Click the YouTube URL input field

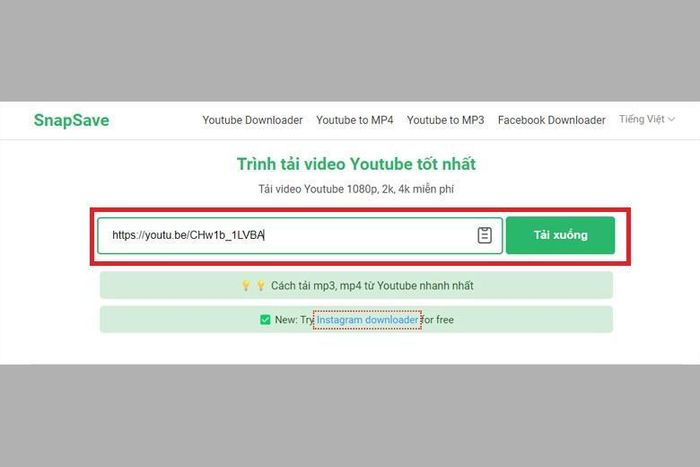pyautogui.click(x=300, y=235)
